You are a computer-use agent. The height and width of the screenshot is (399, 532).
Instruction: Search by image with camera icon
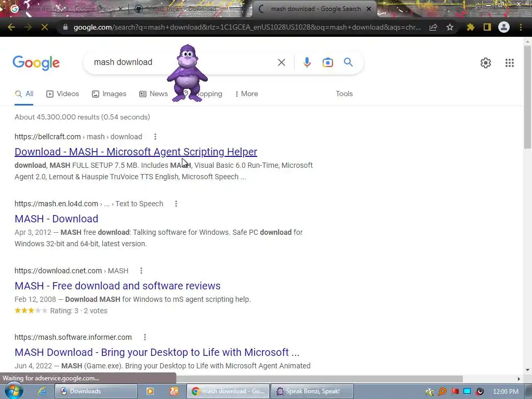[328, 62]
